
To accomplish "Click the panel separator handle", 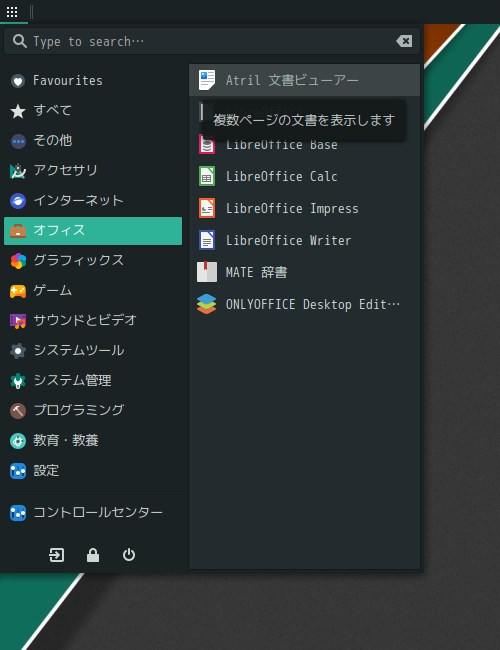I will point(32,12).
